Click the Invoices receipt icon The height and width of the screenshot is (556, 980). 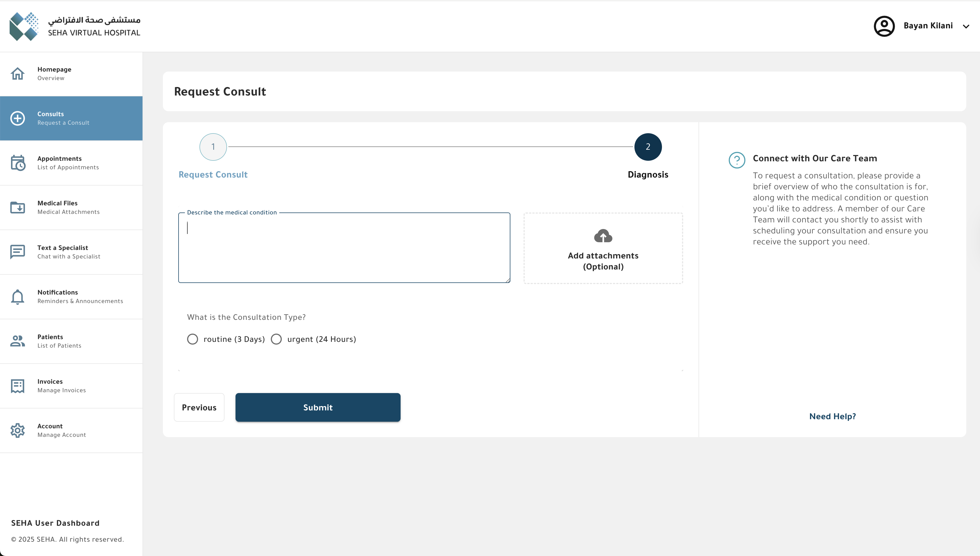(x=18, y=386)
